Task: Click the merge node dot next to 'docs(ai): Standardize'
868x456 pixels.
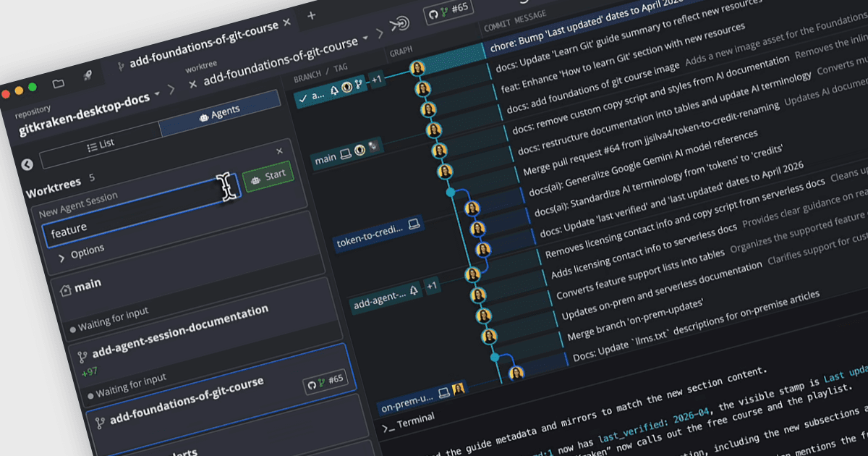Action: [x=451, y=193]
